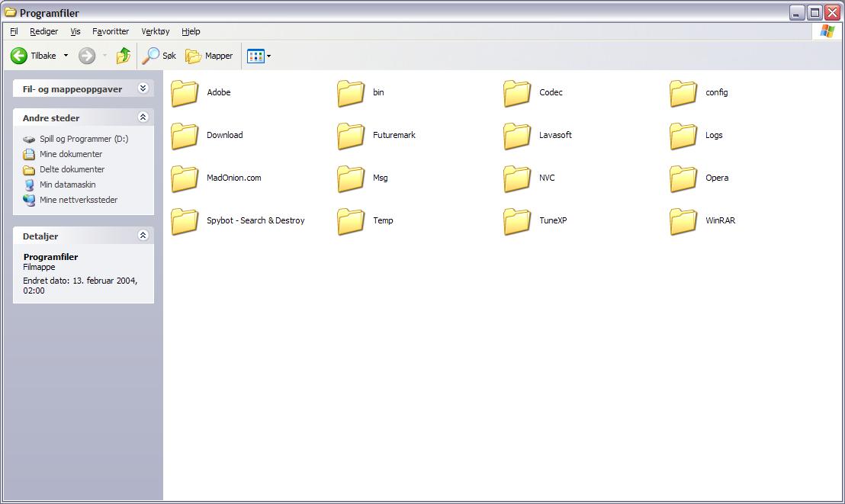Expand the Fil- og mappeoppgaver panel
The height and width of the screenshot is (504, 845).
(x=143, y=88)
